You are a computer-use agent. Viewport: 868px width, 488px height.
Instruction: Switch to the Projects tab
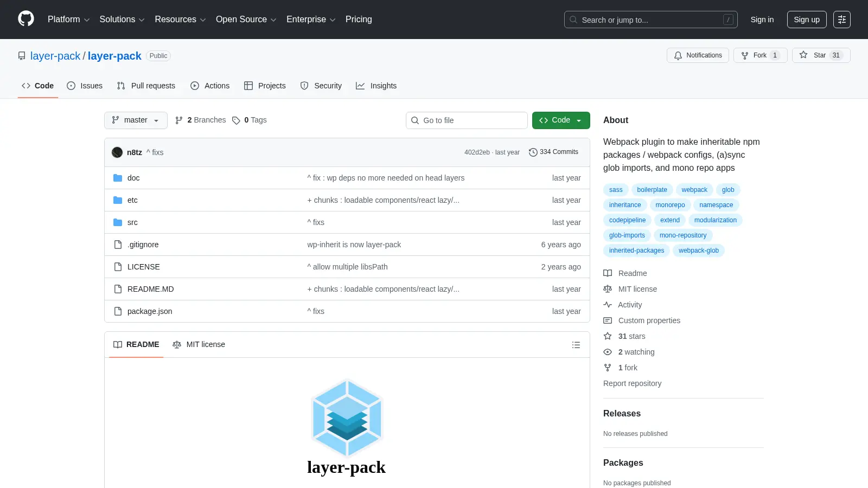tap(265, 86)
